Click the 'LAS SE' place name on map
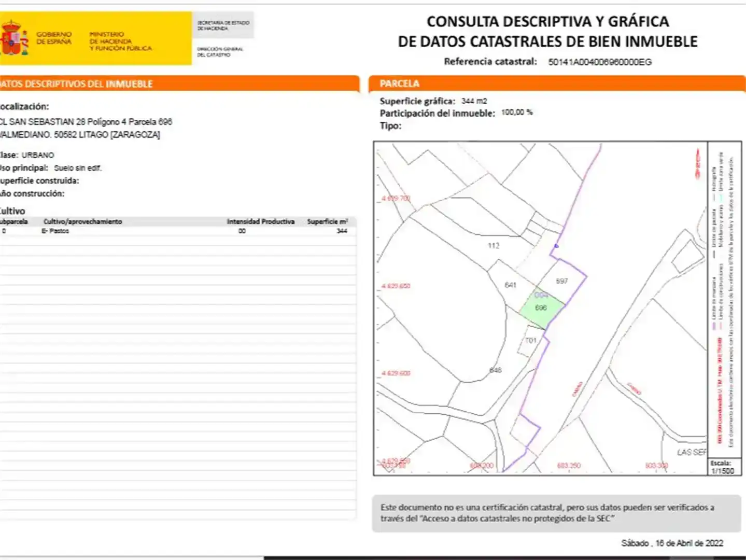The width and height of the screenshot is (746, 560). [x=692, y=452]
